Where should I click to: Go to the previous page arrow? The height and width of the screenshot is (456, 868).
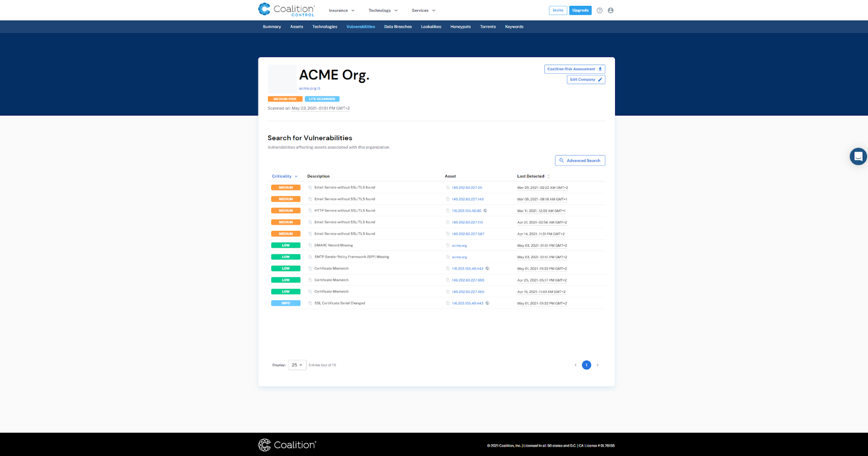coord(576,365)
